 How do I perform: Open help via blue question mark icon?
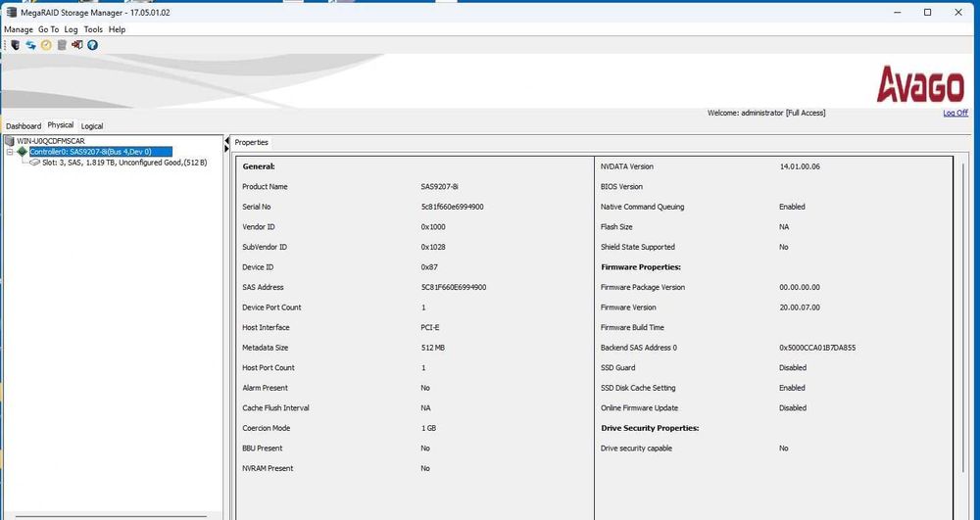point(92,45)
